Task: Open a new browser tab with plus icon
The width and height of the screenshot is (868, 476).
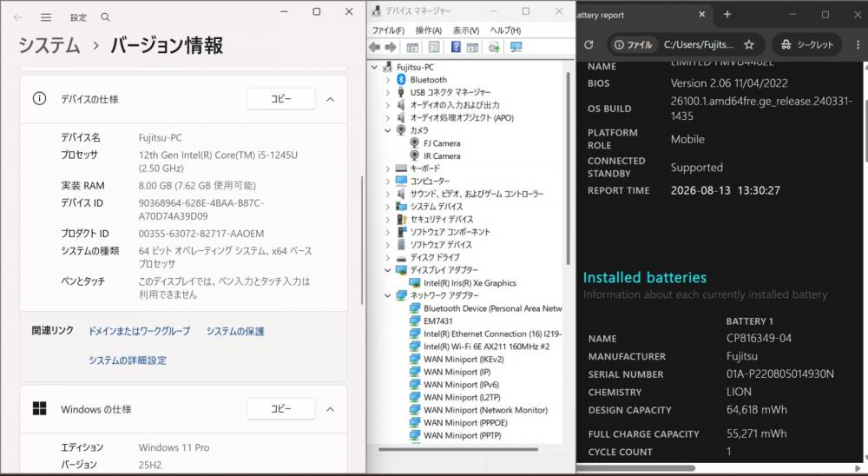Action: pos(727,15)
